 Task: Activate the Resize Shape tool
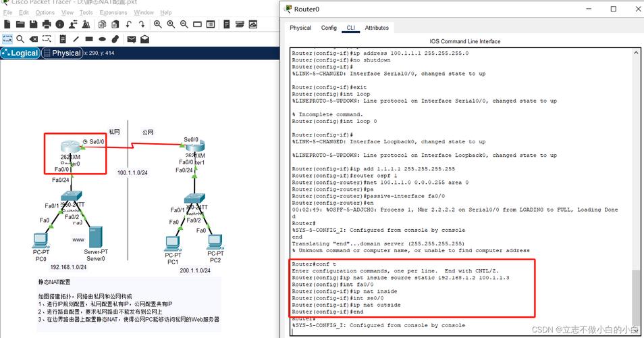[x=47, y=39]
